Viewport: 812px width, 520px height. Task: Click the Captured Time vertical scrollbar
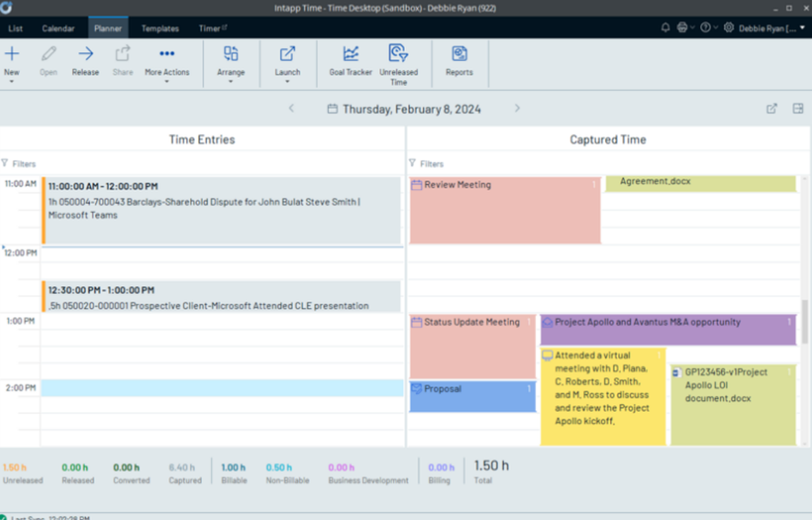(804, 321)
